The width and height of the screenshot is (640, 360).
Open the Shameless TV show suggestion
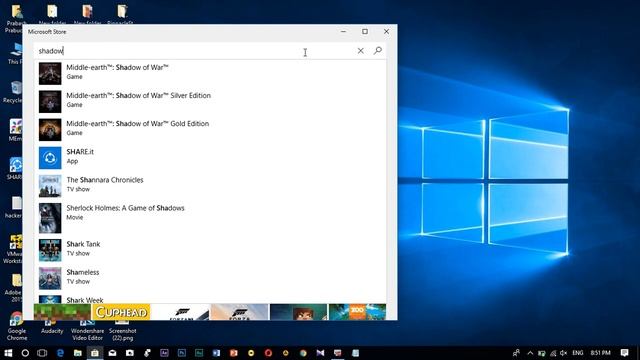point(210,278)
